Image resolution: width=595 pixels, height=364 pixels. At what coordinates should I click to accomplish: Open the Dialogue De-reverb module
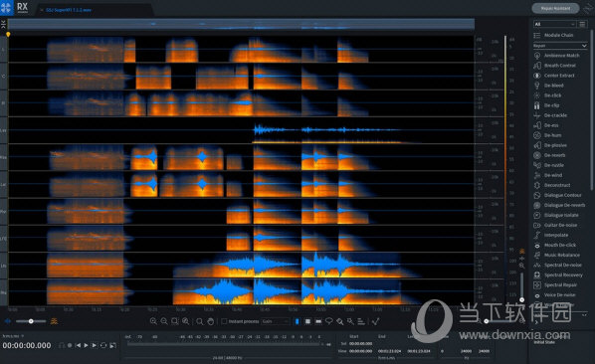pos(560,205)
